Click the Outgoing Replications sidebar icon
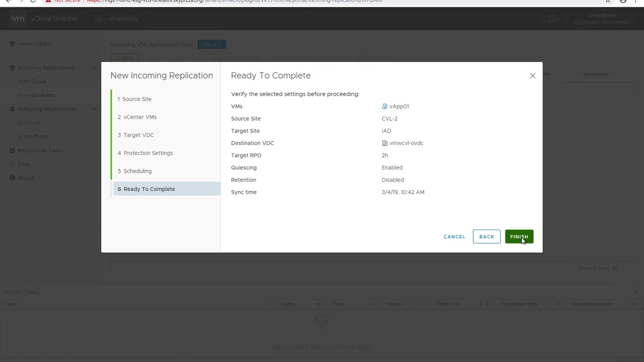This screenshot has height=362, width=644. (x=13, y=109)
